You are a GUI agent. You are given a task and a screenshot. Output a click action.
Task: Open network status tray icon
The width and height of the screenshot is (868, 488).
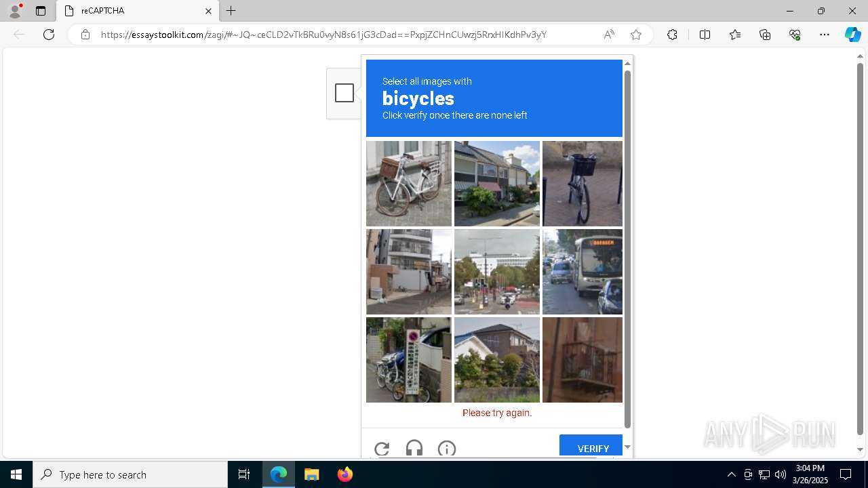click(764, 474)
